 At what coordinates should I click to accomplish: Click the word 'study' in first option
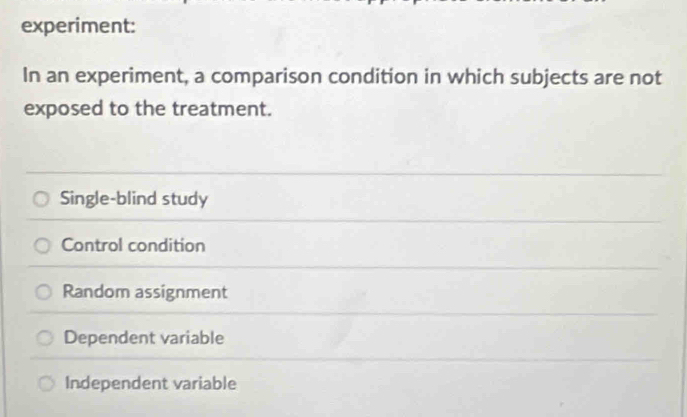pyautogui.click(x=185, y=199)
